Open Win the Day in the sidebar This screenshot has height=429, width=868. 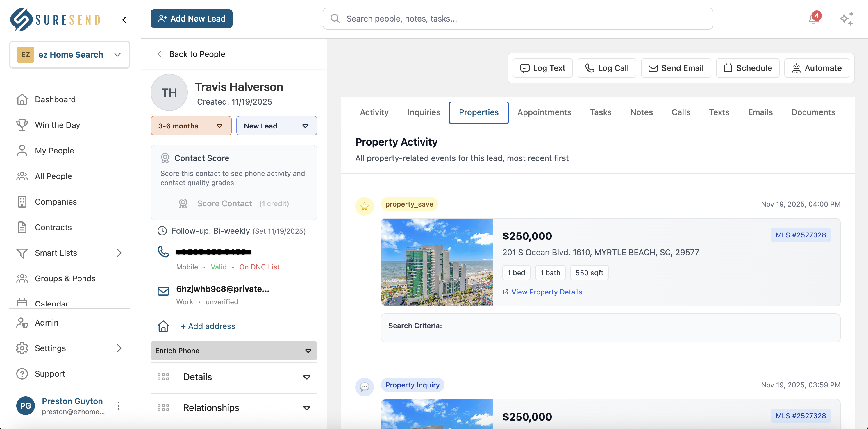(57, 125)
